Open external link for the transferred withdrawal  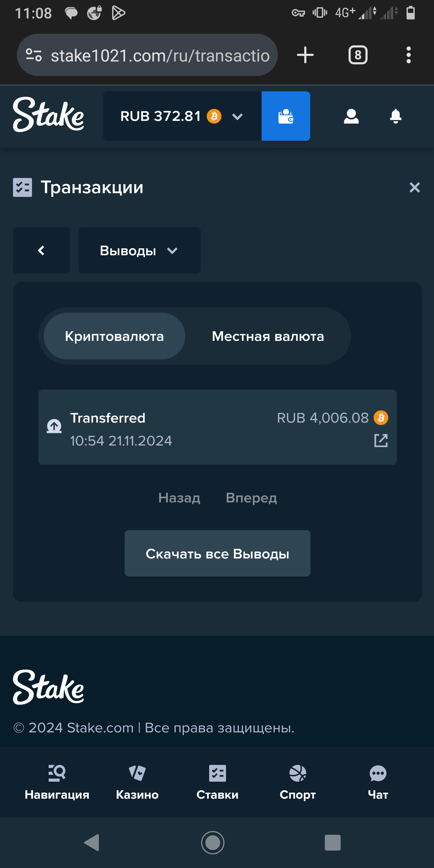point(381,440)
